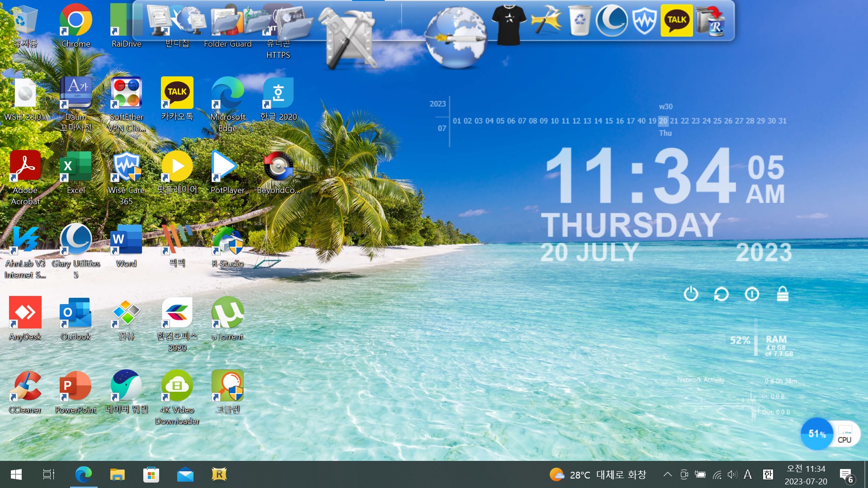Viewport: 868px width, 488px height.
Task: Open the Microsoft Edge desktop shortcut
Action: click(x=227, y=94)
